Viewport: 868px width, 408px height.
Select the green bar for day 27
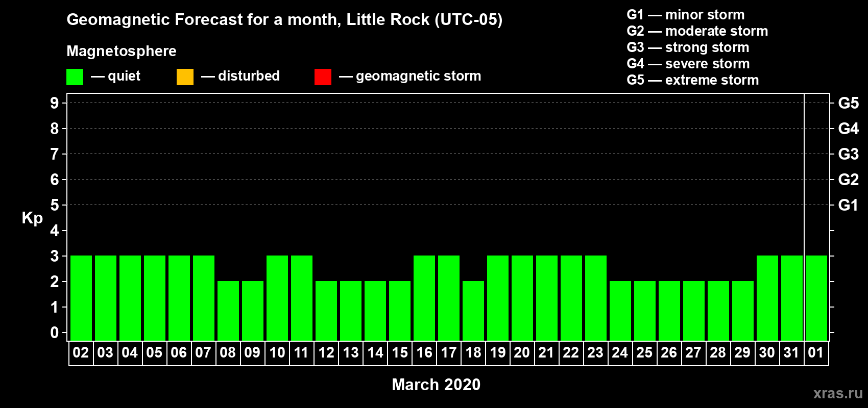694,311
